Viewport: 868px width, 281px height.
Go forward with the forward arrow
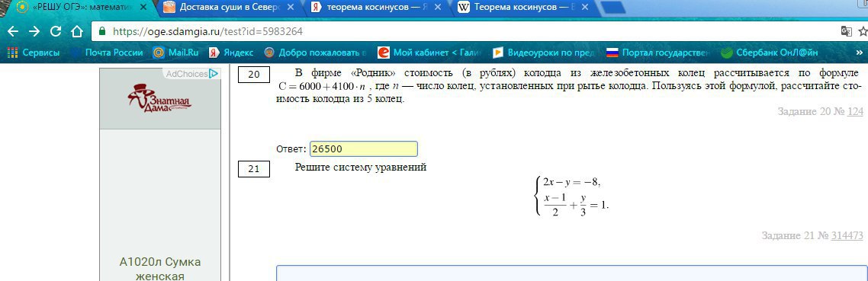click(x=34, y=31)
